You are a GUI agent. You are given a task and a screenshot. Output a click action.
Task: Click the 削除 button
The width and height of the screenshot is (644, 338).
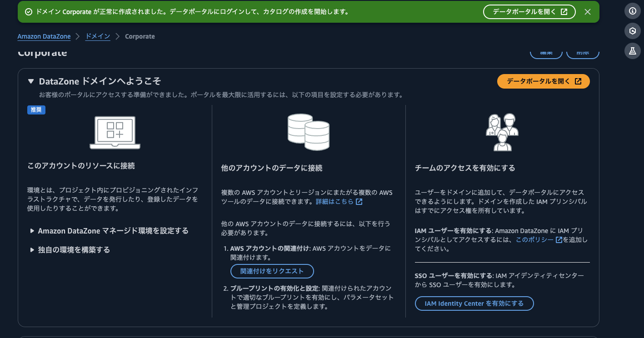(582, 53)
